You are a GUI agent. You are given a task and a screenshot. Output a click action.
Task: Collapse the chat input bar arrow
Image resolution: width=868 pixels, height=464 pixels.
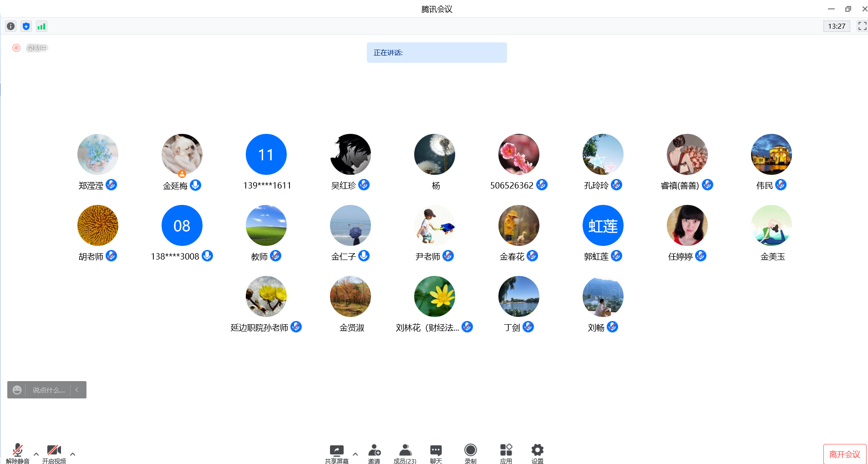click(x=77, y=390)
